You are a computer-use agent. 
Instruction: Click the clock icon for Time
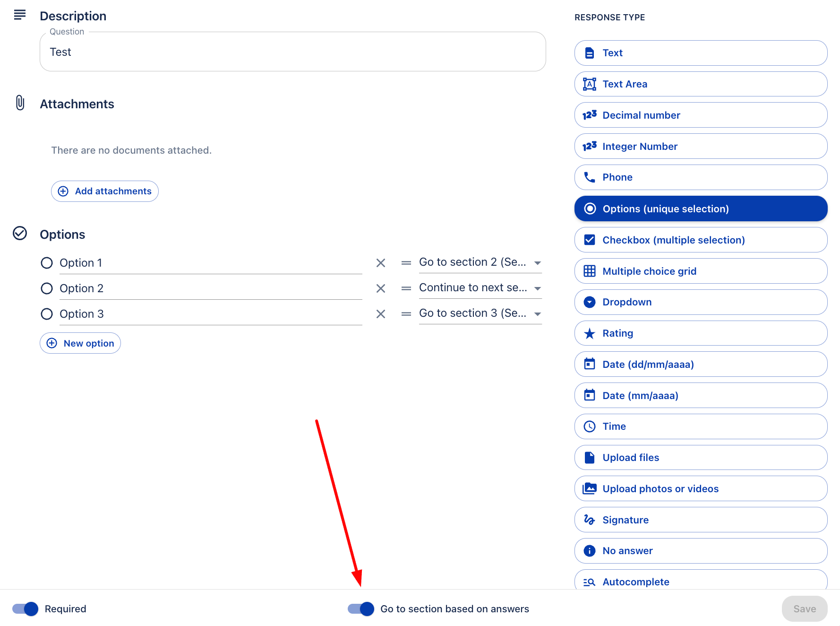coord(590,426)
